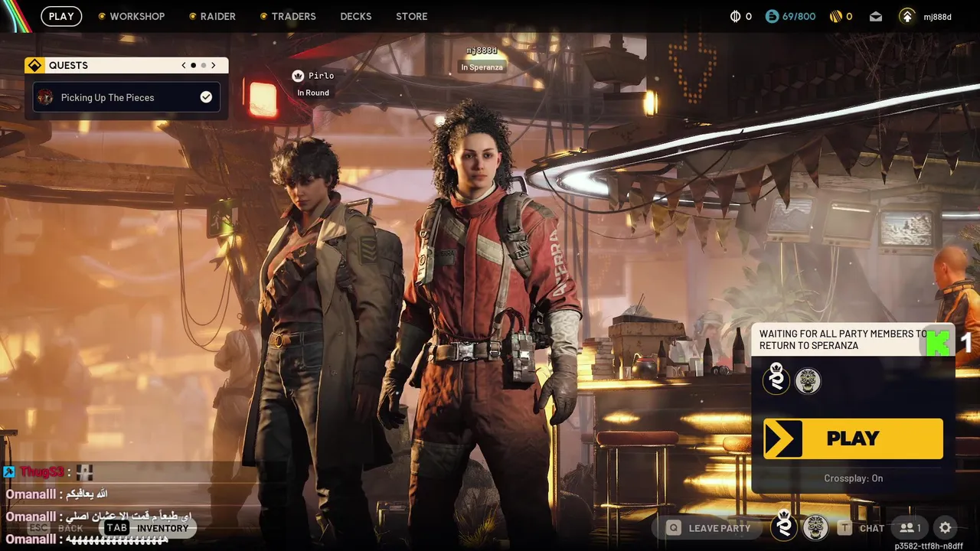This screenshot has height=551, width=980.
Task: Select the first quest page dot
Action: pos(193,65)
